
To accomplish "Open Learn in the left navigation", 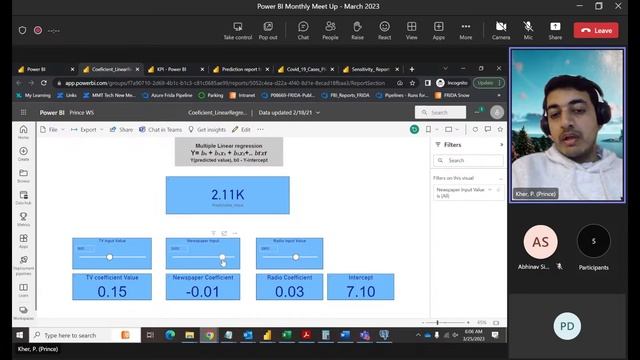I will 23,290.
